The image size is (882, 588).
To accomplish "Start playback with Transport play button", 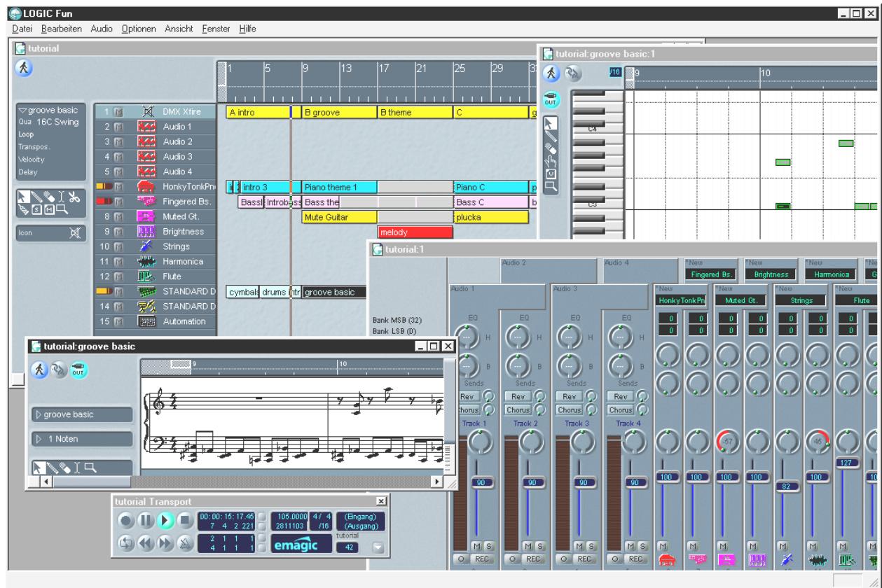I will coord(165,520).
